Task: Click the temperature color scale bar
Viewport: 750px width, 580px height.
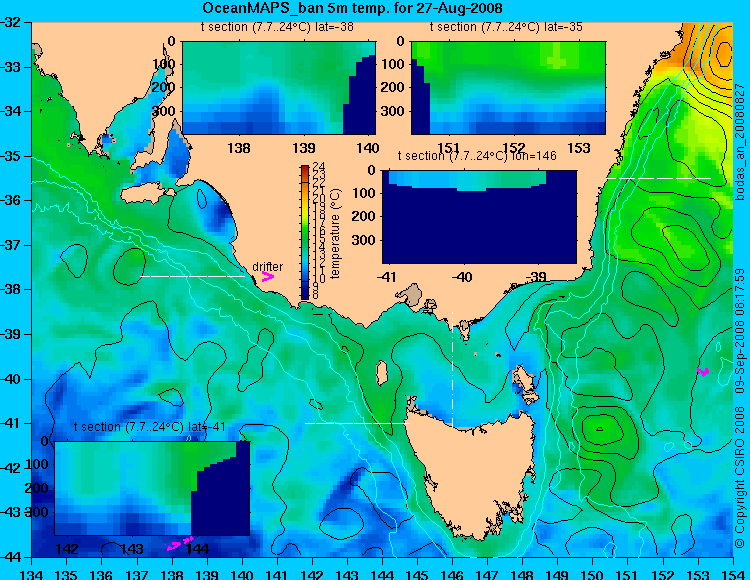Action: 305,232
